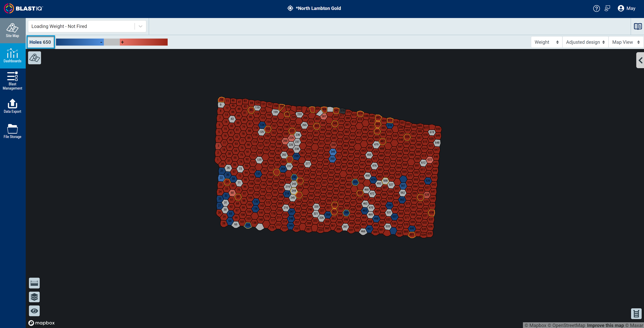Open the information guide book icon
The image size is (644, 328).
[637, 26]
